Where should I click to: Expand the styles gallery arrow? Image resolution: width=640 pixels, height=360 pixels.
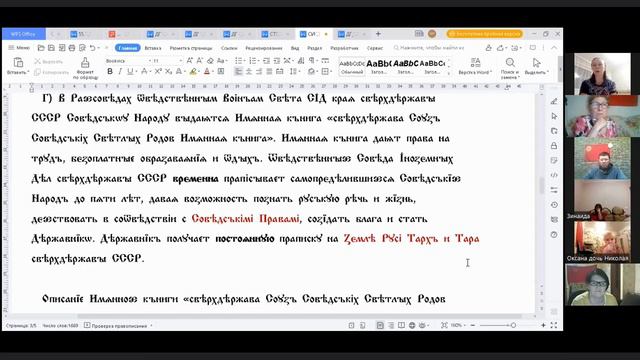pos(449,72)
